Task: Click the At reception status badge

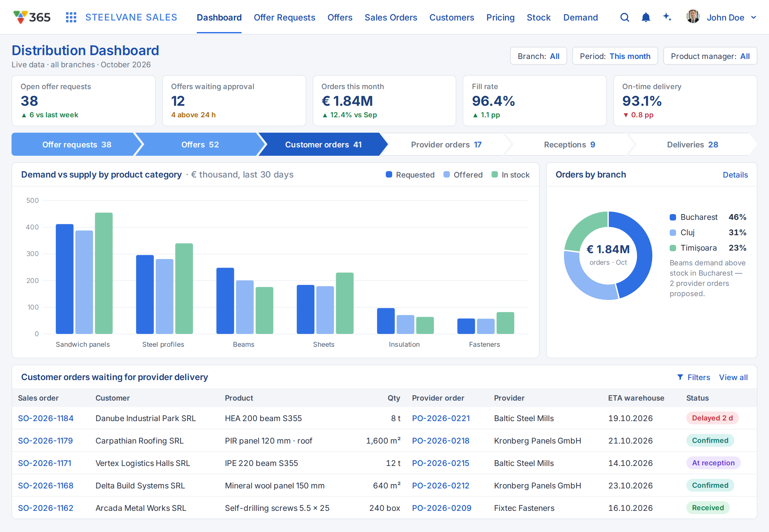Action: coord(713,462)
